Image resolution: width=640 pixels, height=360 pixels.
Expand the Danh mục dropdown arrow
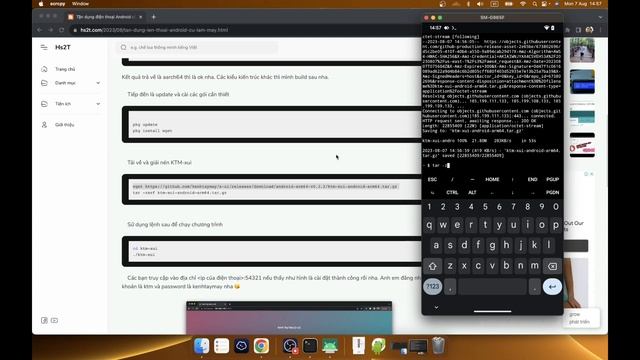98,83
